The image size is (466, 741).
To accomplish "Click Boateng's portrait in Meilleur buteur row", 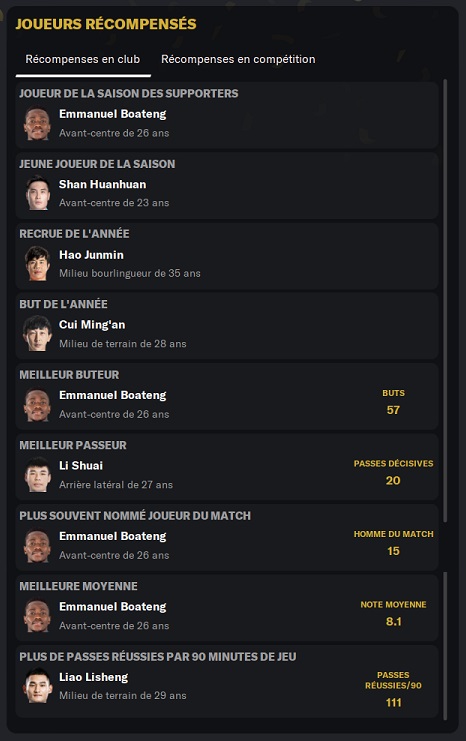I will pos(37,405).
